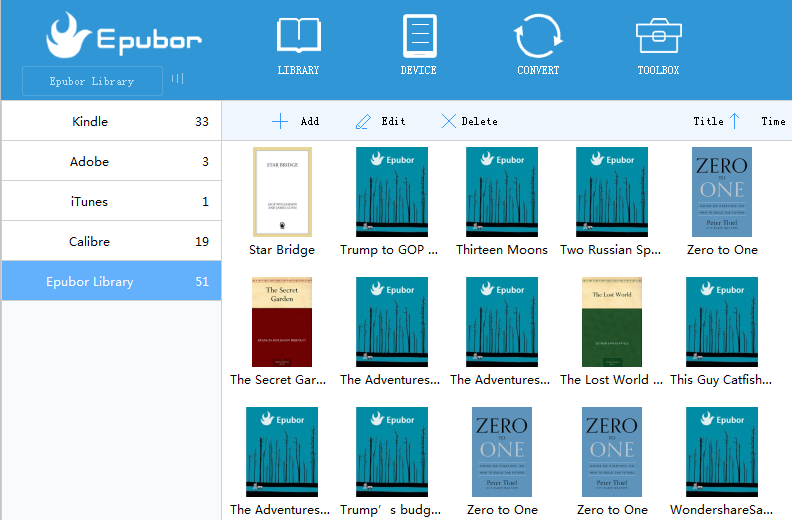Click the Thirteen Moons book title
792x520 pixels.
pos(502,250)
